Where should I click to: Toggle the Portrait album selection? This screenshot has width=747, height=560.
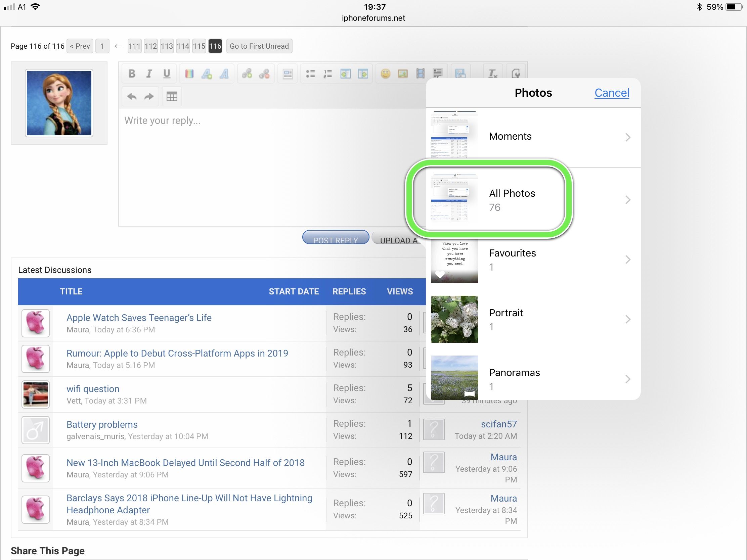pos(529,319)
